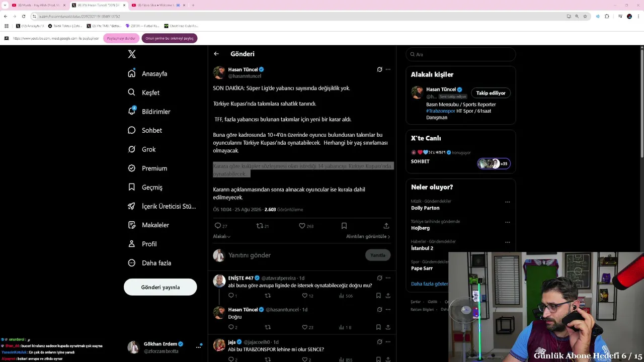Open more options on "Doğru" comment

click(x=388, y=310)
